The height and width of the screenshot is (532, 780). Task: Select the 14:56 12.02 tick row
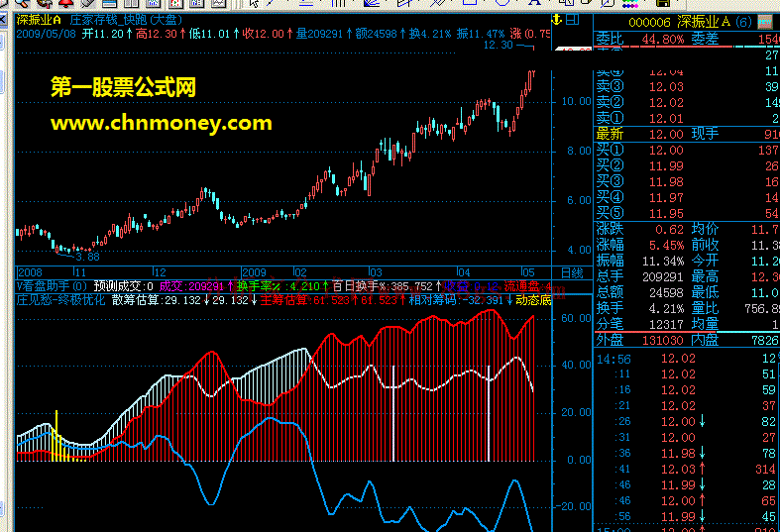coord(687,359)
